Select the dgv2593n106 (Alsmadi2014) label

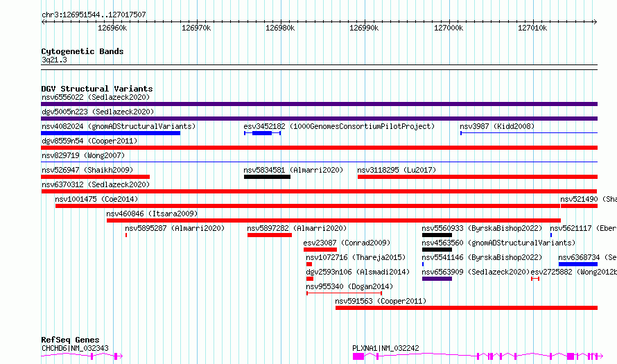[358, 272]
